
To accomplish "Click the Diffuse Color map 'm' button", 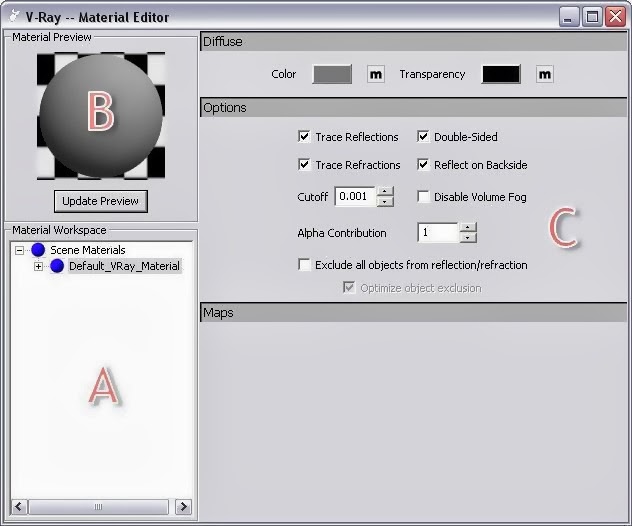I will [x=376, y=75].
